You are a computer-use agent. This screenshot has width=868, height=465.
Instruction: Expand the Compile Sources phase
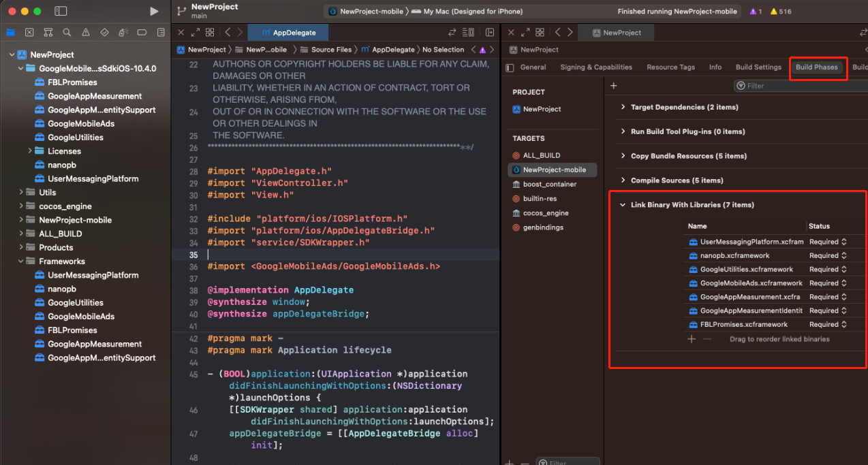pos(622,180)
